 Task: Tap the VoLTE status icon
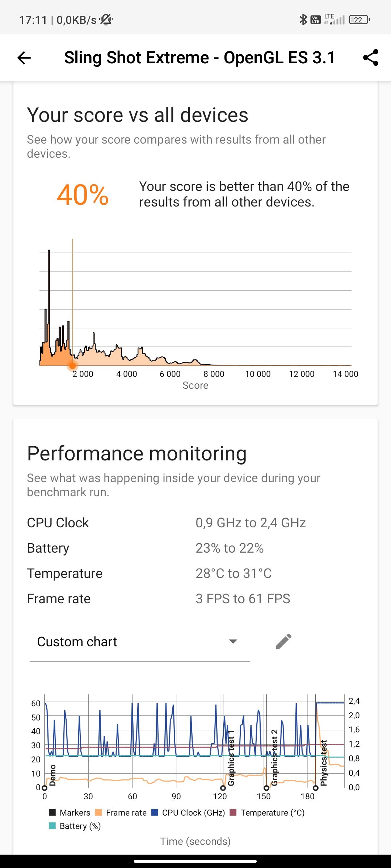[x=316, y=20]
